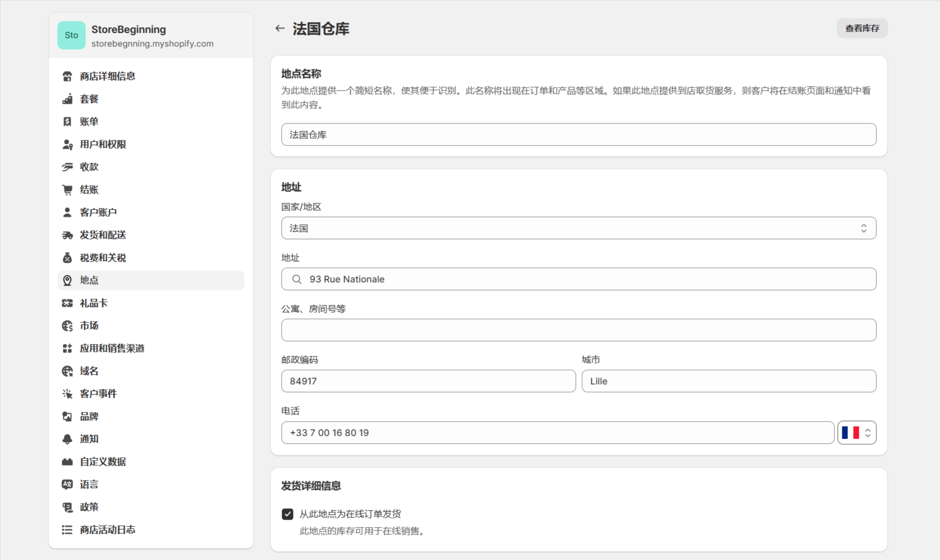This screenshot has height=560, width=940.
Task: Select the 地点 sidebar item
Action: 151,280
